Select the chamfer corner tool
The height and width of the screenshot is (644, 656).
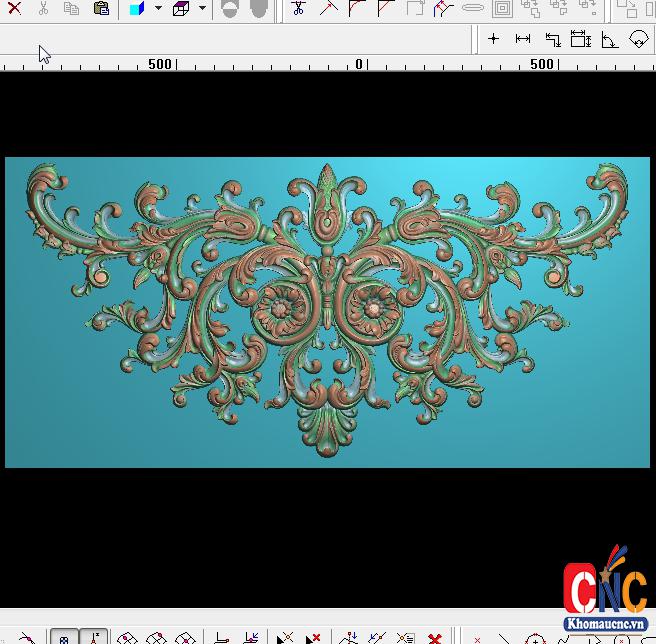(x=386, y=9)
